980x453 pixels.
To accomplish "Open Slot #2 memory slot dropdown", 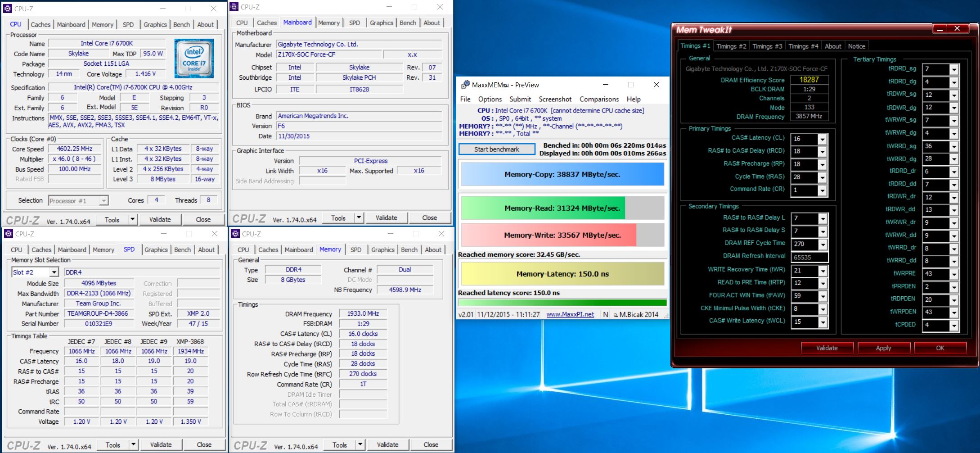I will click(x=54, y=272).
